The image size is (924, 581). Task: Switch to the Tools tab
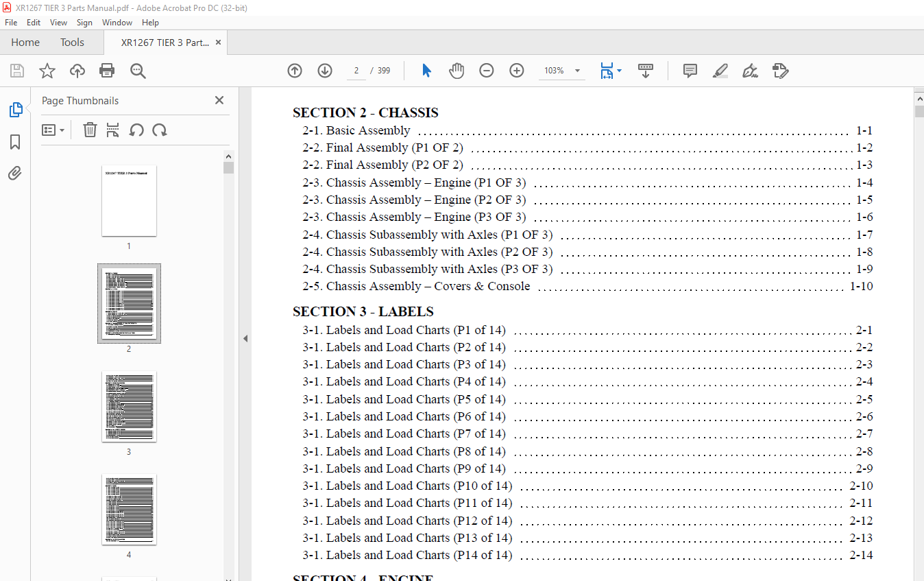point(72,43)
